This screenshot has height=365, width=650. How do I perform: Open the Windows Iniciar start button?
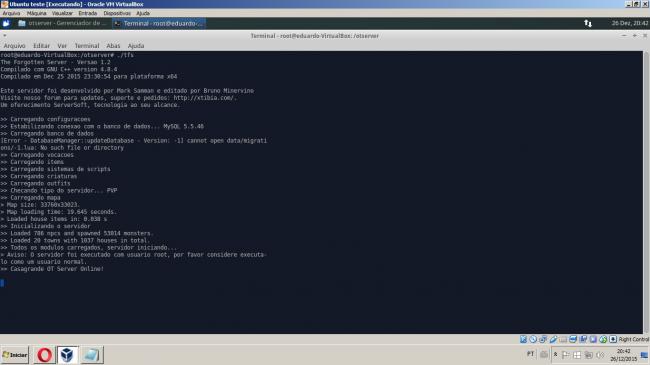15,355
